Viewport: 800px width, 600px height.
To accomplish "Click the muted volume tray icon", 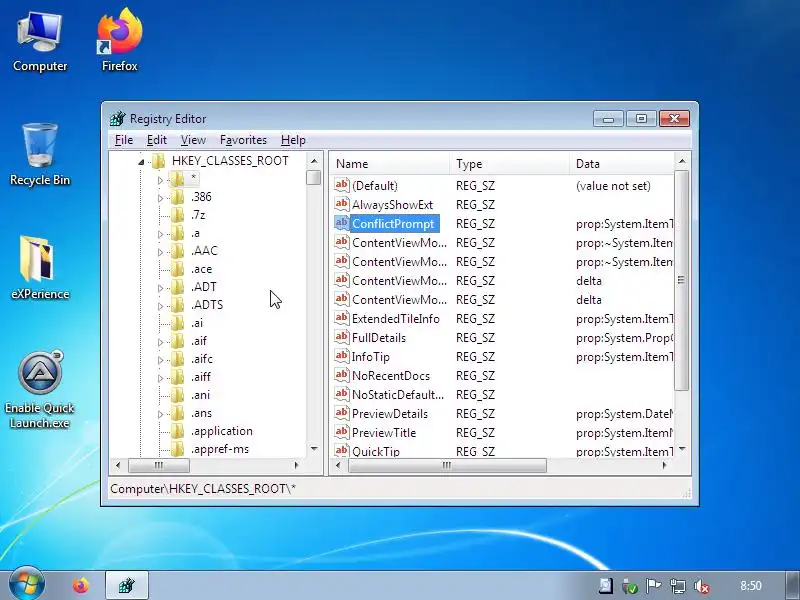I will pos(702,586).
